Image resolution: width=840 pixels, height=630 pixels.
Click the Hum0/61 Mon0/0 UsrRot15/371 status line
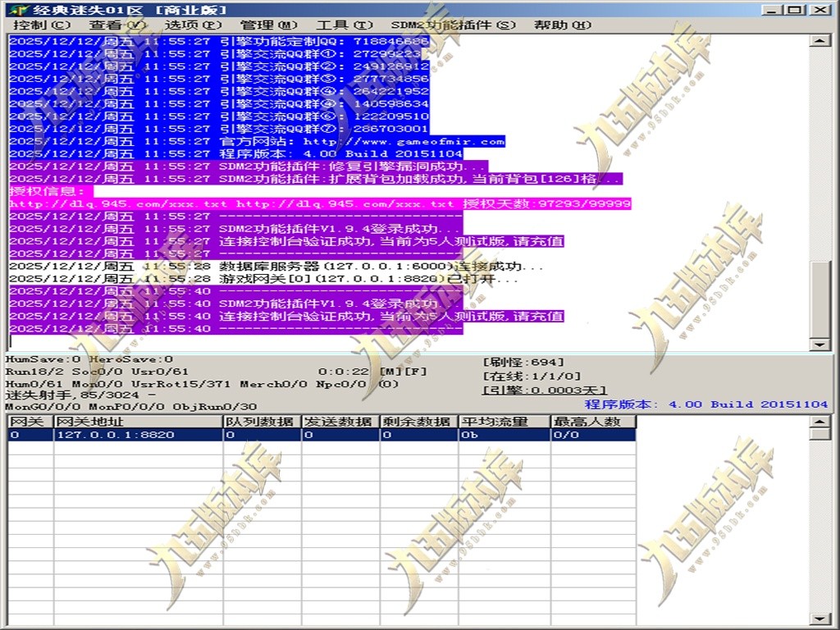[x=202, y=384]
